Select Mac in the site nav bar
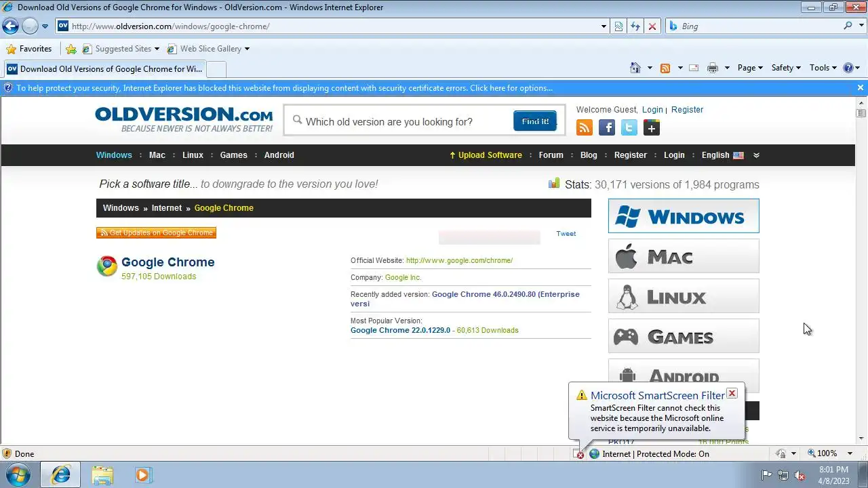The image size is (868, 488). [157, 155]
